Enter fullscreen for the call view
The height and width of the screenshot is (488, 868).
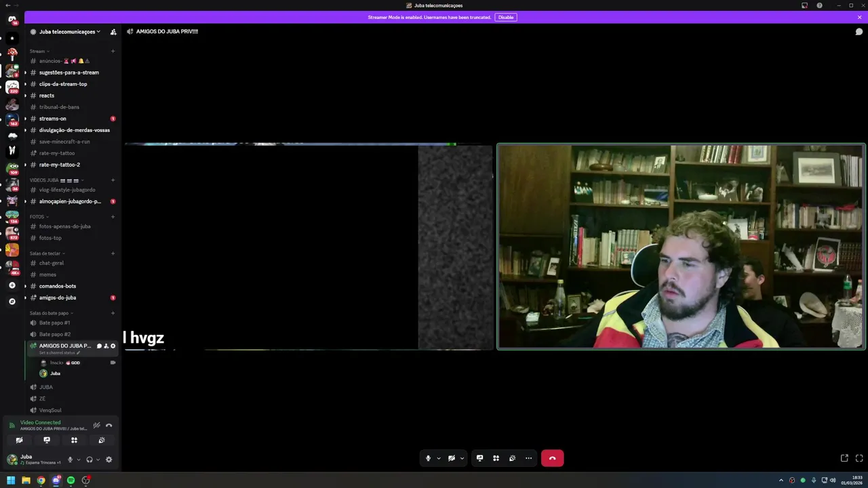pyautogui.click(x=859, y=458)
